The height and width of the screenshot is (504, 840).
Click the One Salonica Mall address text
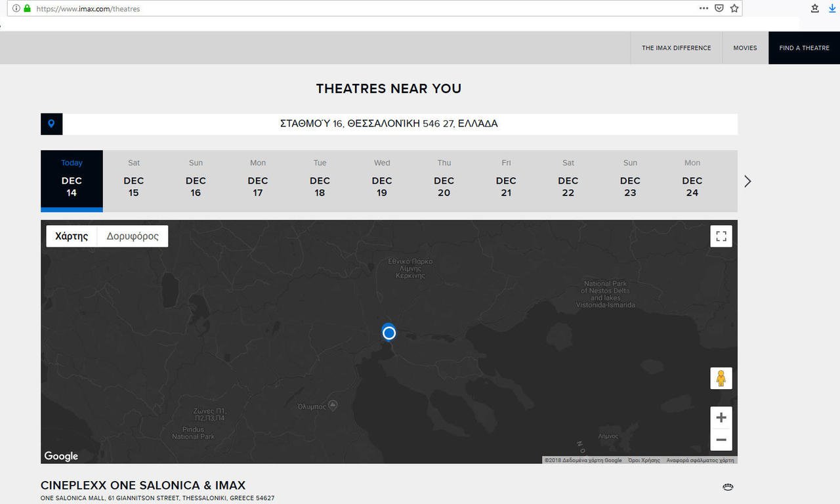[157, 498]
